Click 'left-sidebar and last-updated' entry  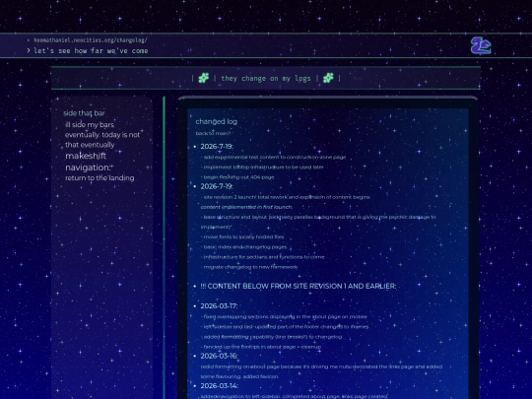click(285, 327)
